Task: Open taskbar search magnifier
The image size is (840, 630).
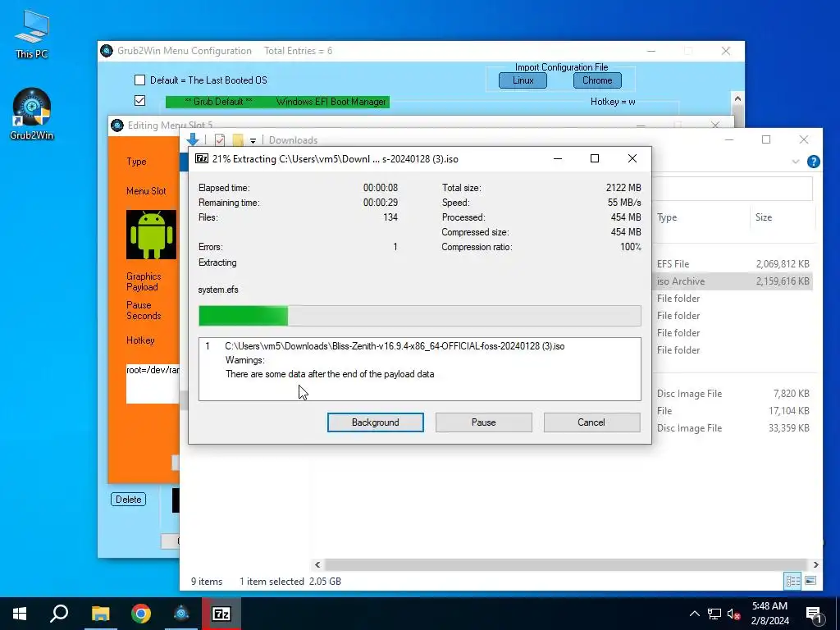Action: pyautogui.click(x=59, y=614)
